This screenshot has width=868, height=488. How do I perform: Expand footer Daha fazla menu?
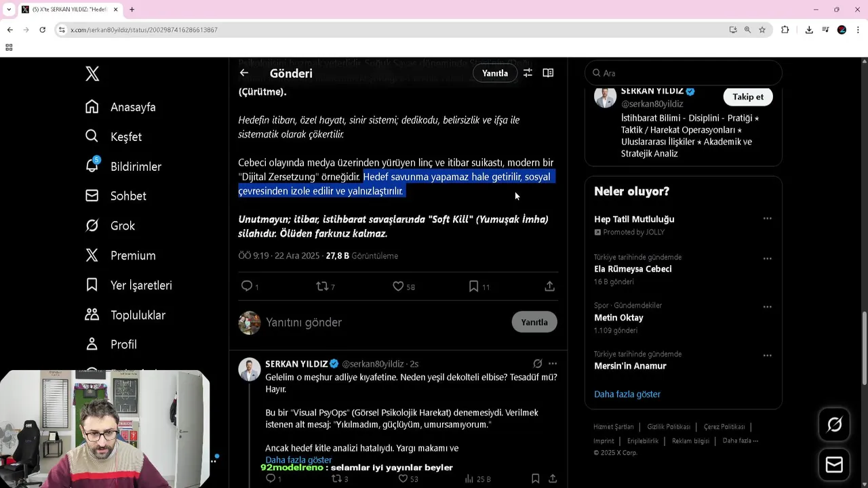click(x=741, y=441)
